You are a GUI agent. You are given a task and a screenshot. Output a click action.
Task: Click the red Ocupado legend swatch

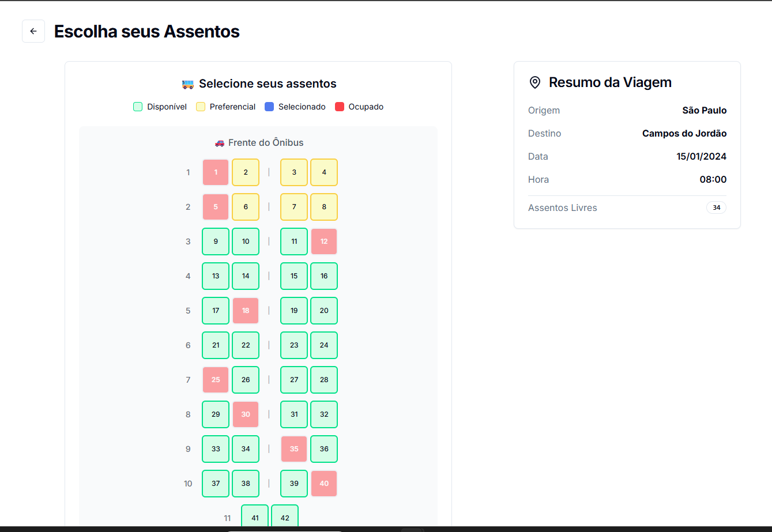pos(340,107)
